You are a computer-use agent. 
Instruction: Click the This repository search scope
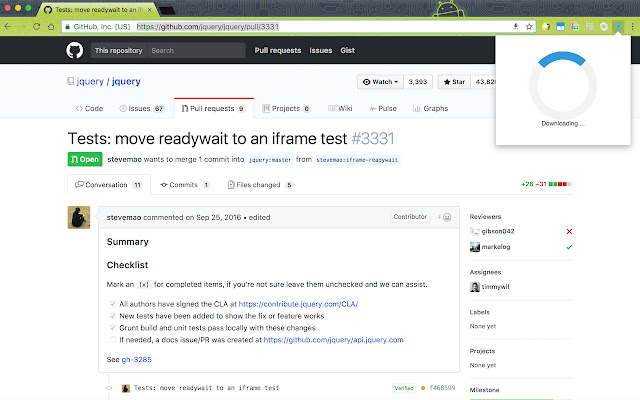[x=119, y=50]
